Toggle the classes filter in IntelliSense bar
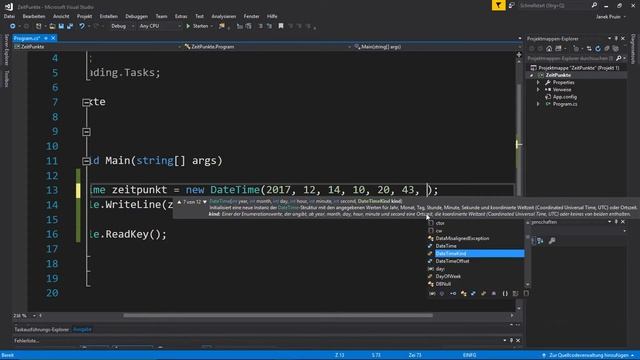This screenshot has width=640, height=360. tap(463, 293)
